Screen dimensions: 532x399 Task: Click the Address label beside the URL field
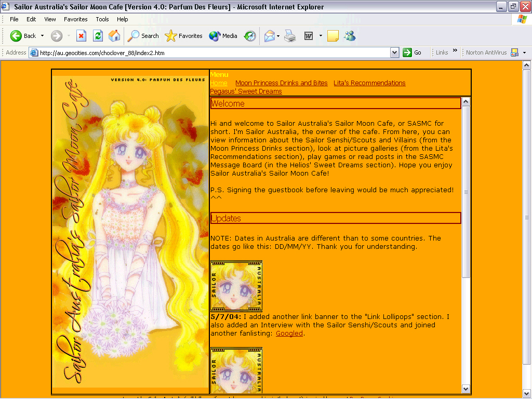point(16,52)
